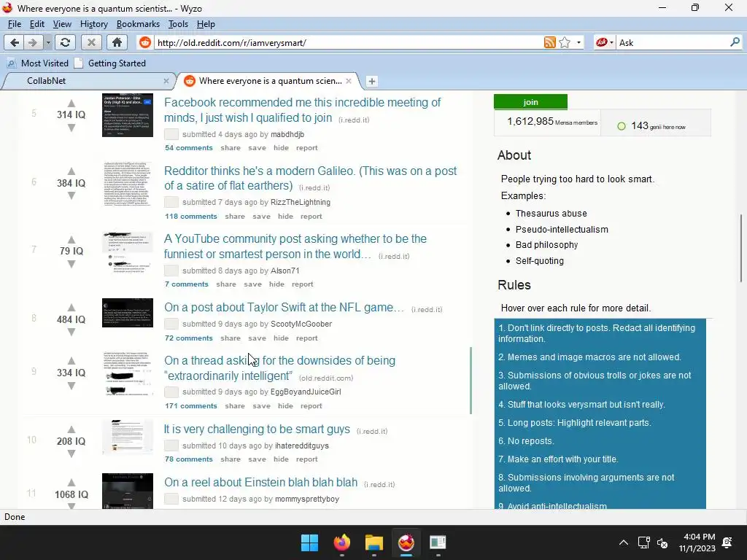
Task: Click the Windows Start button
Action: [x=309, y=542]
